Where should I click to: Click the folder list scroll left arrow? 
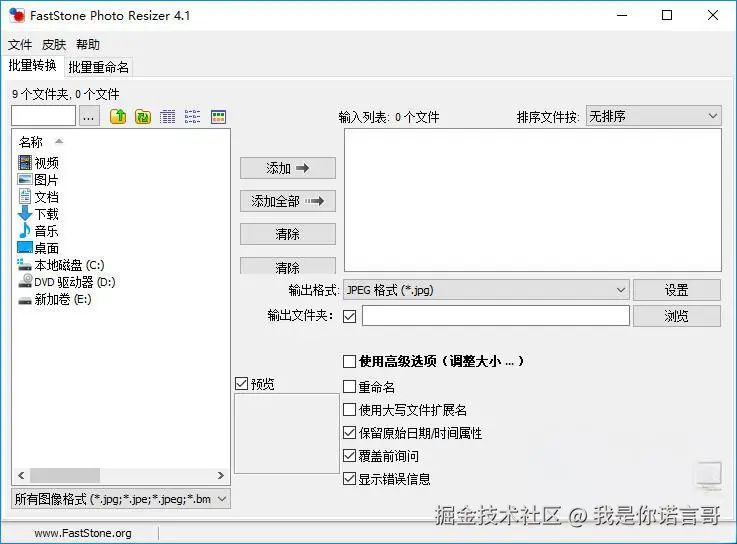click(21, 475)
